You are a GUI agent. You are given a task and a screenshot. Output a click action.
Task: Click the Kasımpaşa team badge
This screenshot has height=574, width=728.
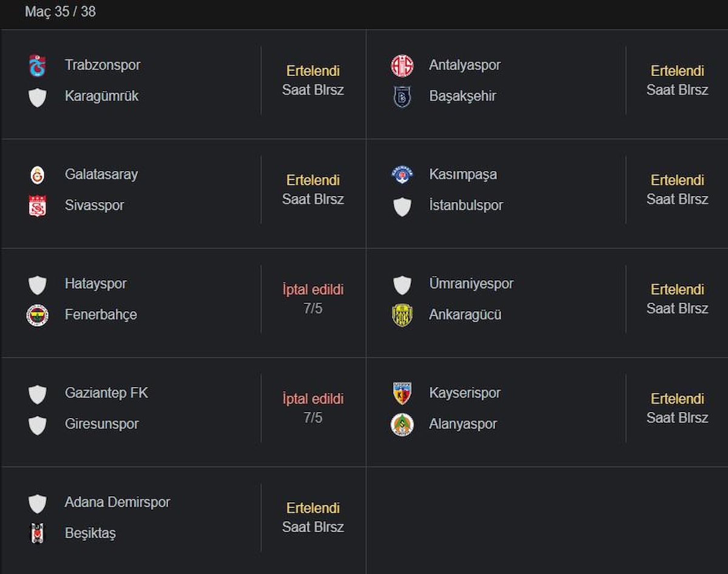[402, 175]
